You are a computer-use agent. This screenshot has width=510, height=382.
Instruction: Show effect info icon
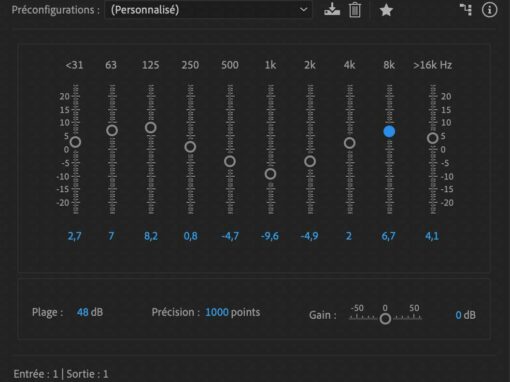click(x=489, y=10)
